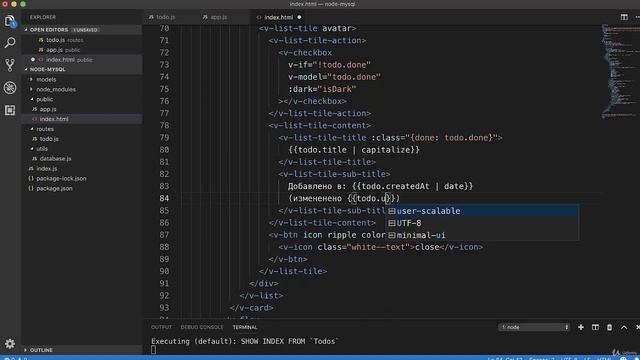This screenshot has width=640, height=360.
Task: Open app.js public in Open Editors
Action: tap(82, 50)
